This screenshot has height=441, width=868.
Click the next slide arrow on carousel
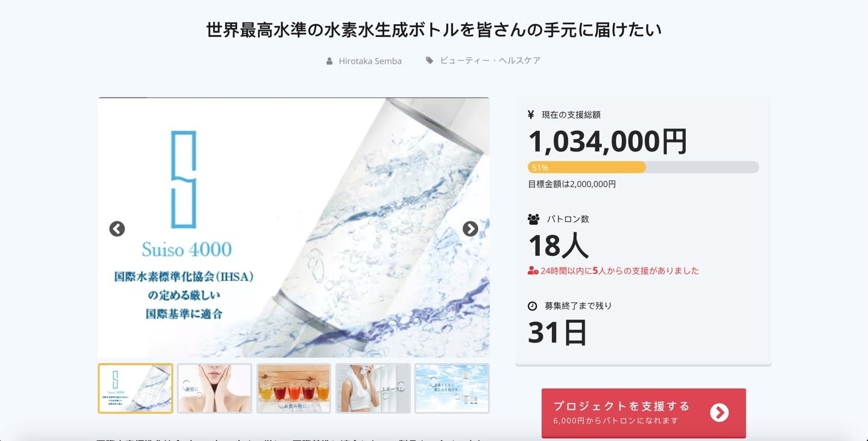(x=470, y=229)
